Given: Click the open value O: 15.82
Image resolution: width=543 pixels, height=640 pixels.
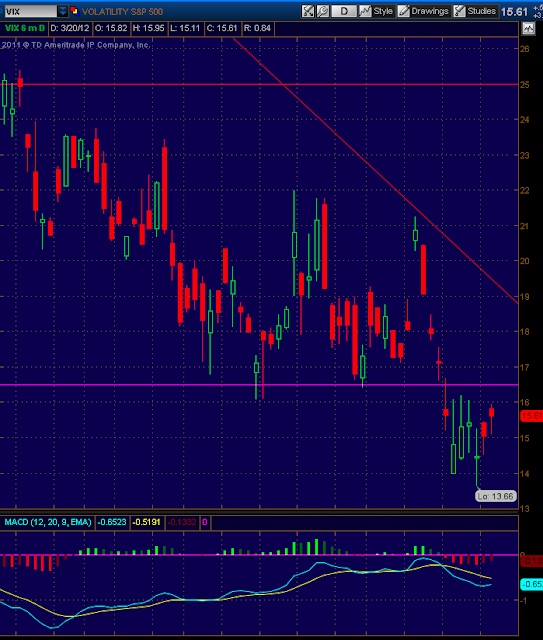Looking at the screenshot, I should pos(111,28).
